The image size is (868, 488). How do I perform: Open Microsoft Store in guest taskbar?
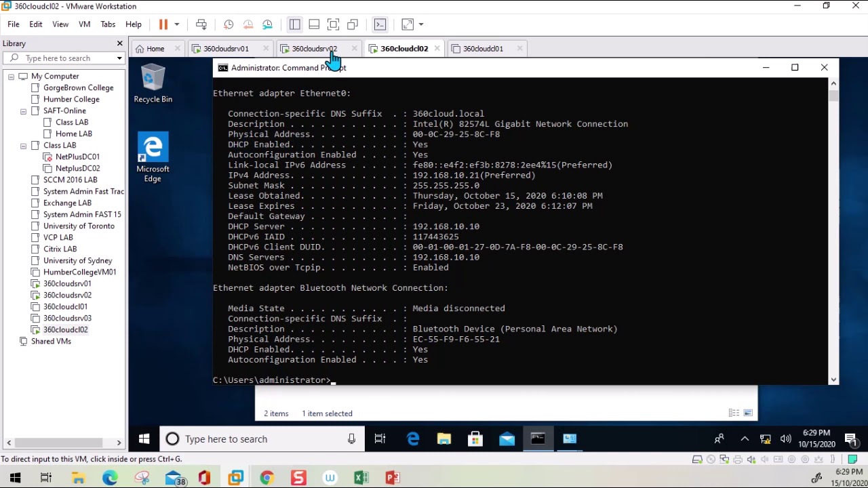point(475,439)
